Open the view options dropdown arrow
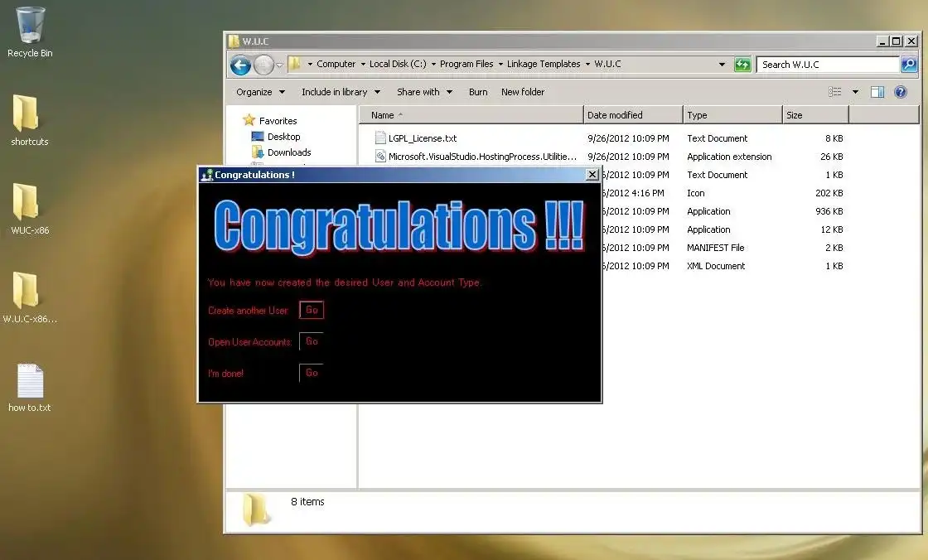 (x=855, y=92)
